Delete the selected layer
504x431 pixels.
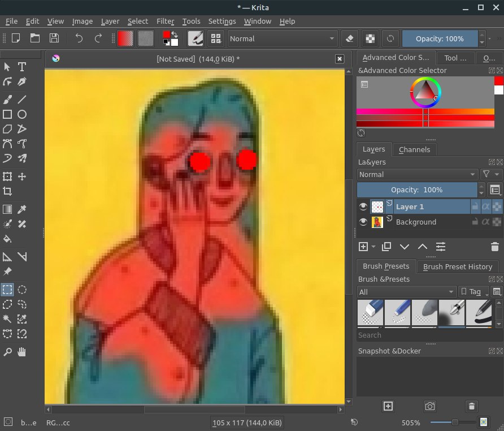(495, 247)
